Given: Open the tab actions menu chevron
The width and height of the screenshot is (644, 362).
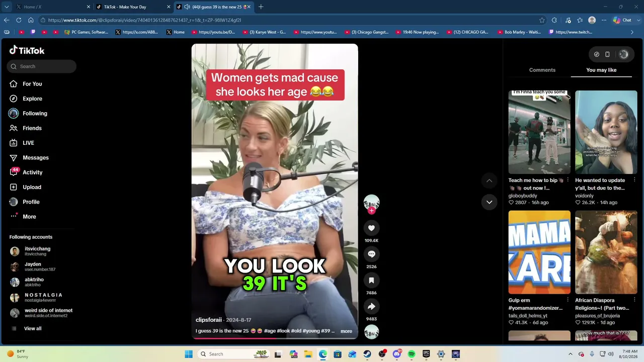Looking at the screenshot, I should [x=6, y=7].
